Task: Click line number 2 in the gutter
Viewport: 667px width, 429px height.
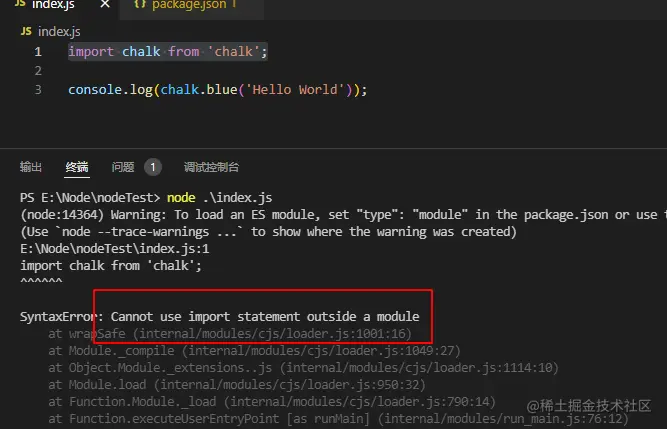Action: pyautogui.click(x=38, y=71)
